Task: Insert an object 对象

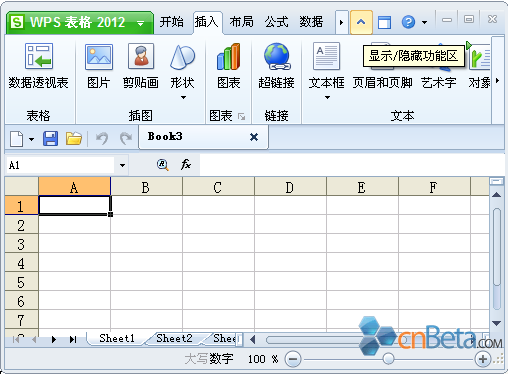Action: [x=479, y=66]
